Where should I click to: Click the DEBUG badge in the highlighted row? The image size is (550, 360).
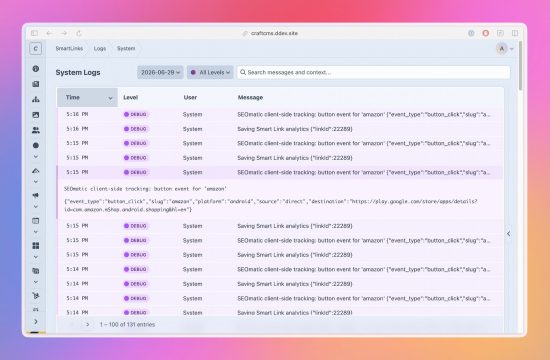[x=136, y=172]
